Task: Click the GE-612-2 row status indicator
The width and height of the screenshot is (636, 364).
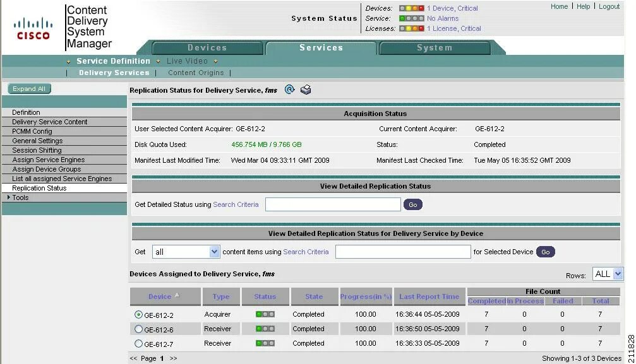Action: pos(265,314)
